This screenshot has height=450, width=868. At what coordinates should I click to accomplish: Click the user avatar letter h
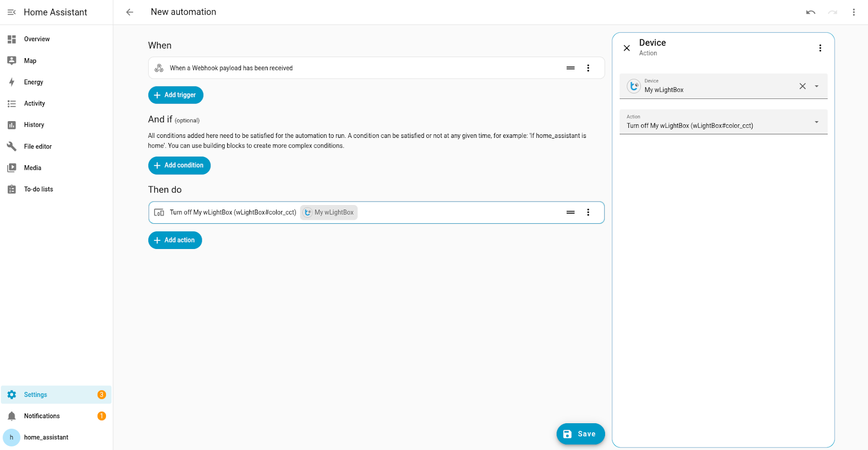12,437
